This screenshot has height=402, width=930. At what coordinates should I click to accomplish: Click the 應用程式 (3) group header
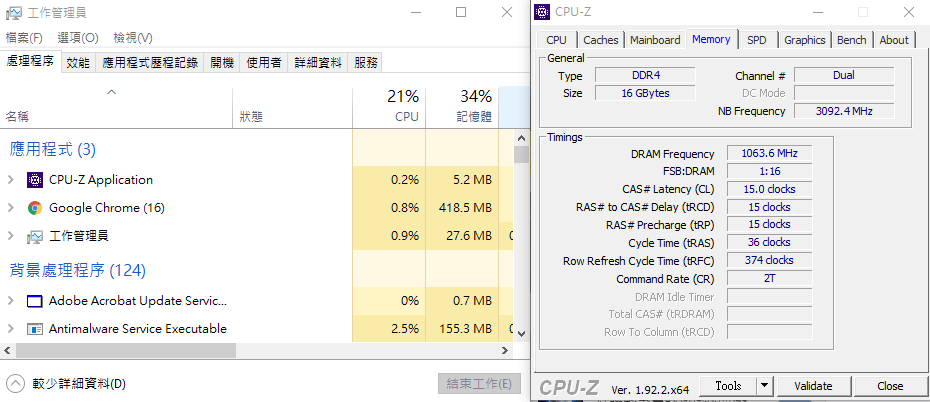coord(53,149)
